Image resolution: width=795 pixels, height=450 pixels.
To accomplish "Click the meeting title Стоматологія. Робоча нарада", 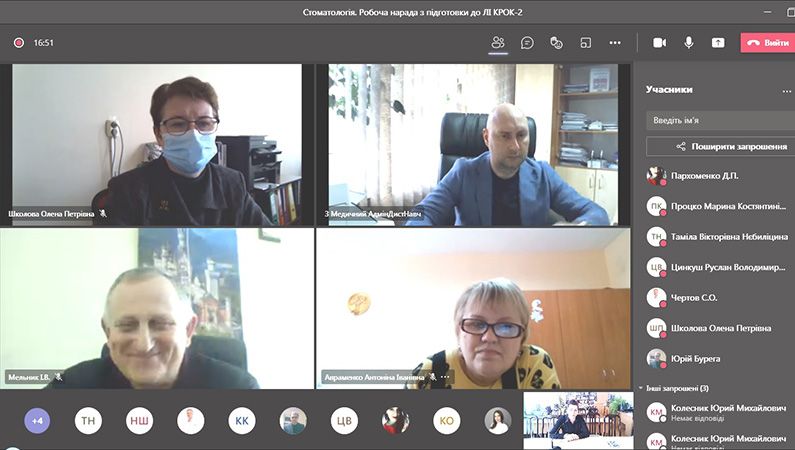I will click(x=412, y=12).
